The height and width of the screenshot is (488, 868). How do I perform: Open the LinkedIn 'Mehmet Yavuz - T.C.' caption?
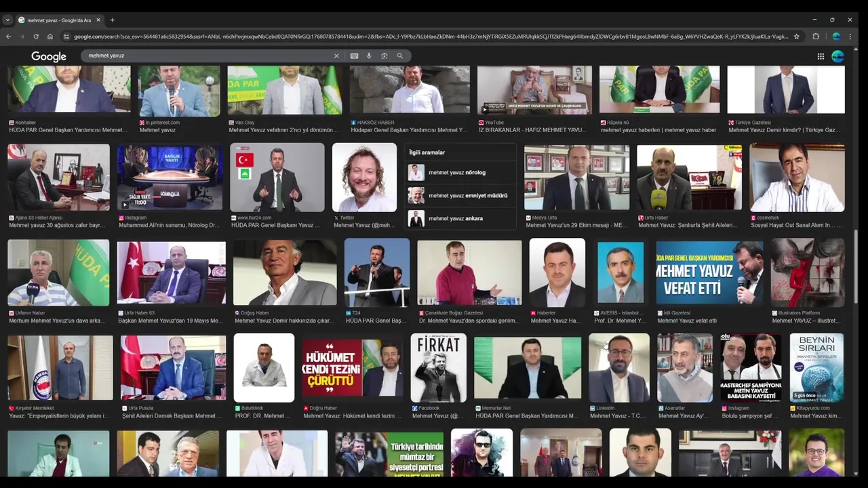pyautogui.click(x=618, y=415)
